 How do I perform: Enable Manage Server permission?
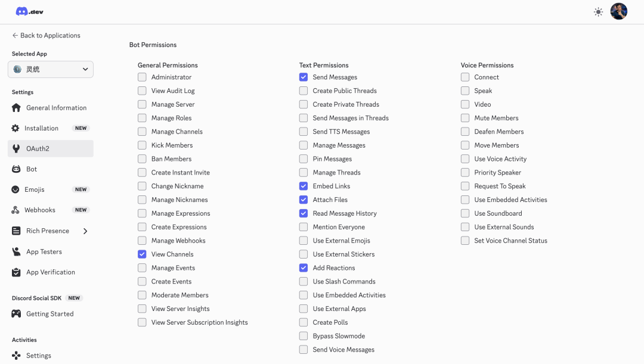point(142,104)
